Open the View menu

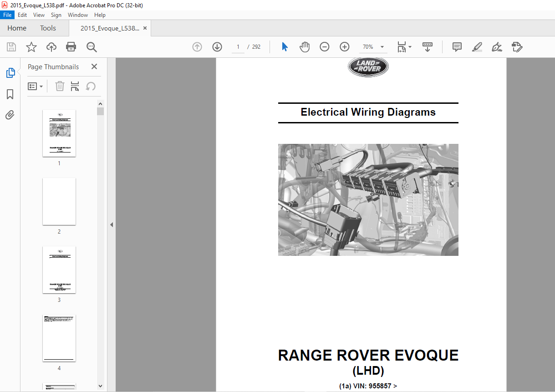39,15
